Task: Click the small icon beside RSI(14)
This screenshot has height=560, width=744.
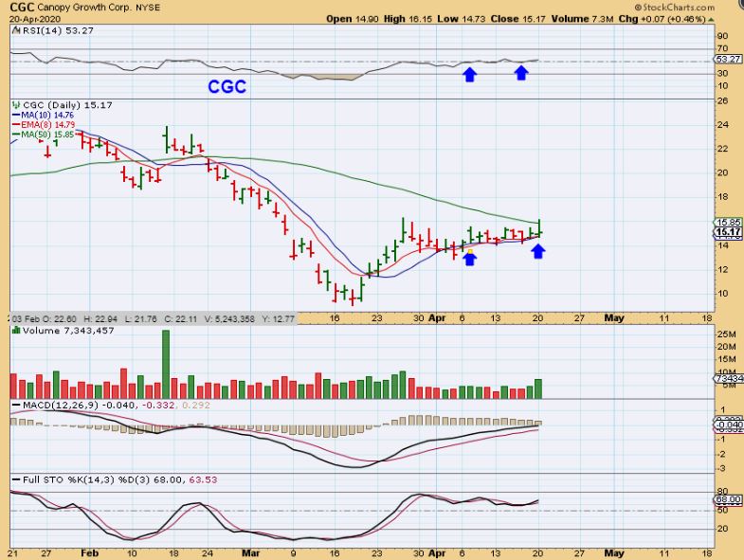Action: click(x=17, y=30)
